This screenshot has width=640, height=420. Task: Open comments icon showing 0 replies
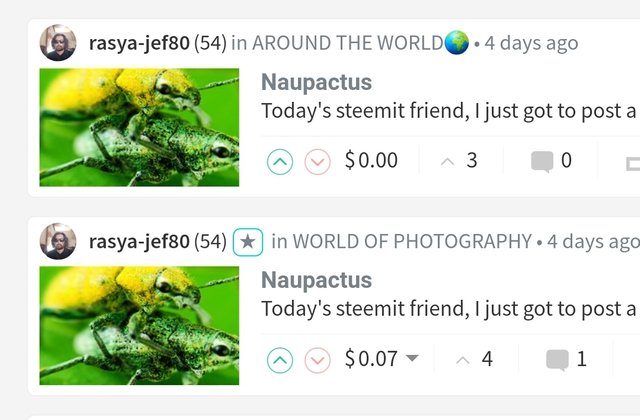tap(542, 161)
